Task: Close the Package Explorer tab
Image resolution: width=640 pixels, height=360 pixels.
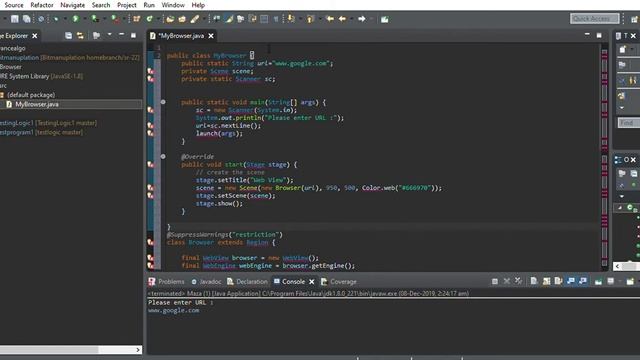Action: pyautogui.click(x=35, y=36)
